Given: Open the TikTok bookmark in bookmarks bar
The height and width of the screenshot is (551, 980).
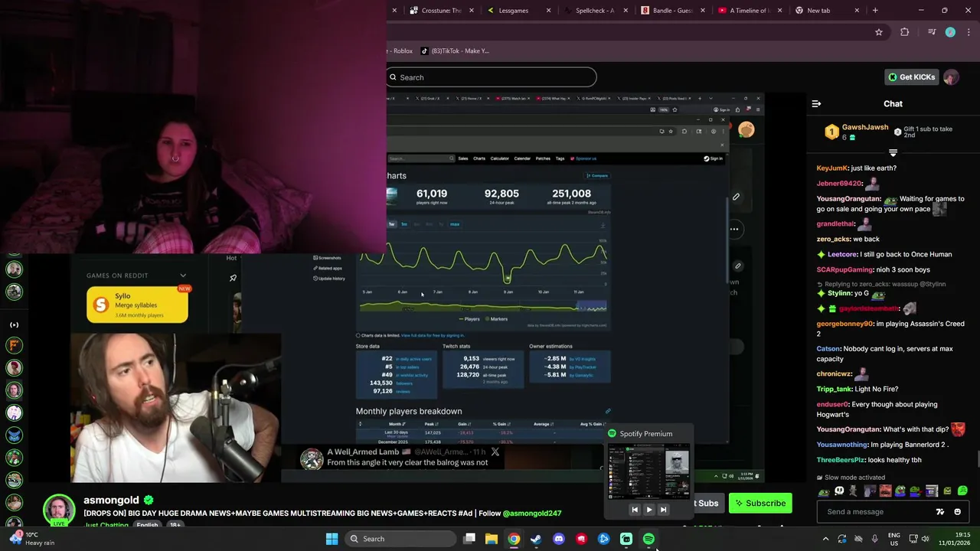Looking at the screenshot, I should (455, 51).
